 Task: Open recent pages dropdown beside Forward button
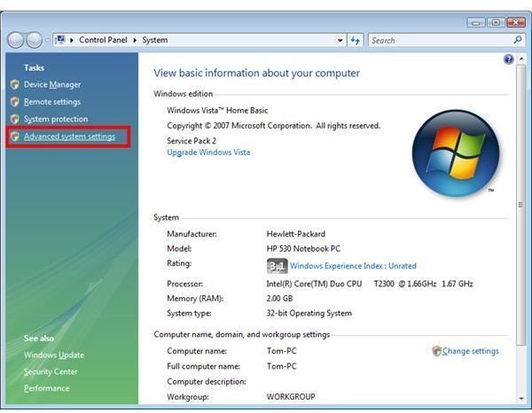pos(47,41)
